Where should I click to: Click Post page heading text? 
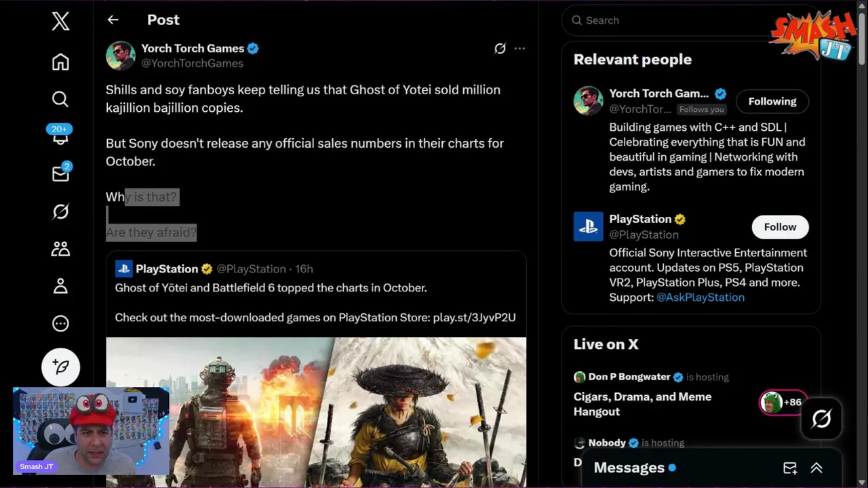[x=163, y=20]
